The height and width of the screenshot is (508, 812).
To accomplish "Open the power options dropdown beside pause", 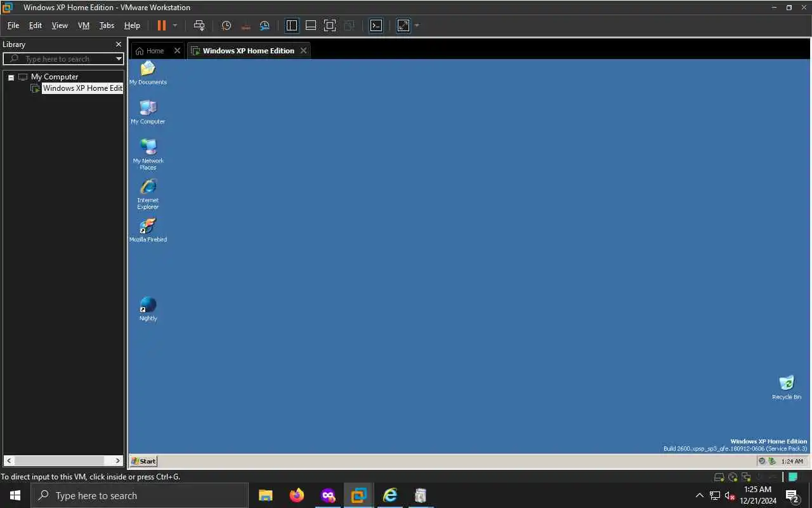I will click(x=175, y=25).
